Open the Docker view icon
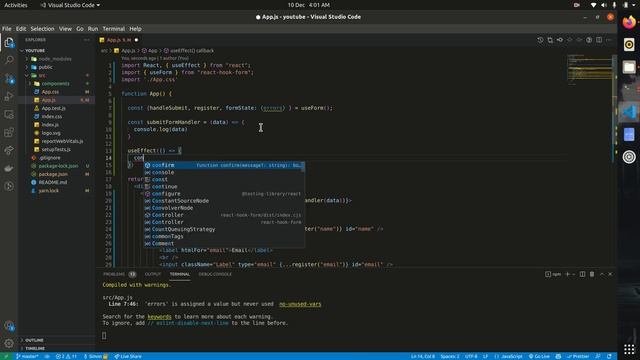The height and width of the screenshot is (360, 640). [x=9, y=168]
